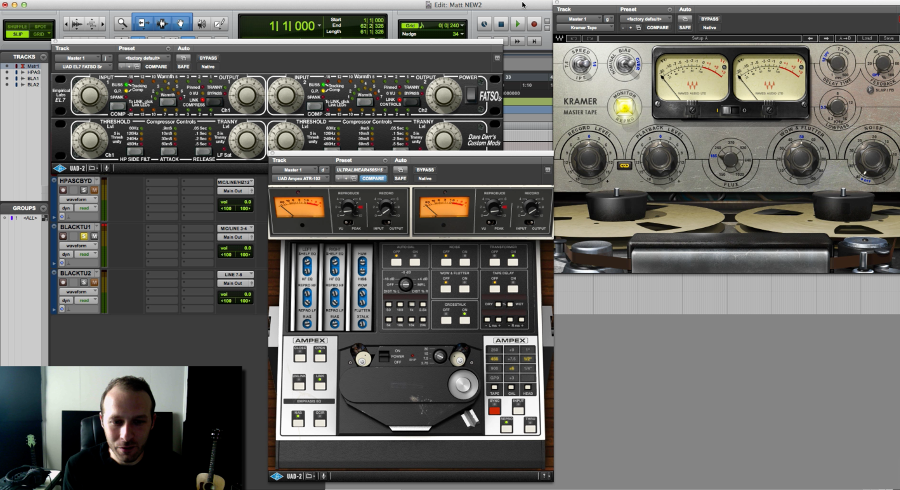Click the Online clock transport icon
The height and width of the screenshot is (490, 900).
[x=484, y=24]
